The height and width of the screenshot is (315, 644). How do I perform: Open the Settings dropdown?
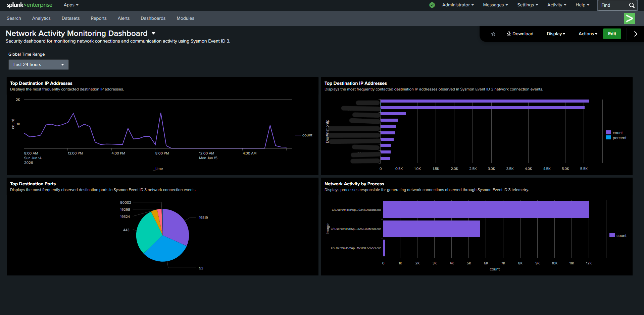[x=528, y=5]
